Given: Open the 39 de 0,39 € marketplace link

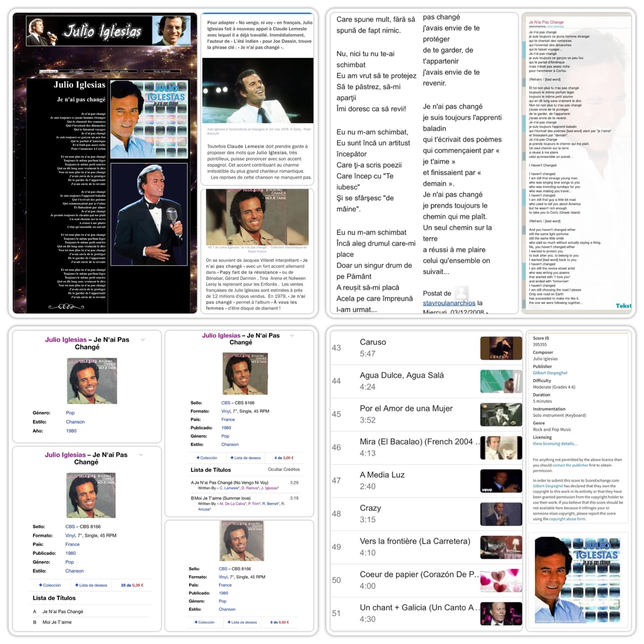Looking at the screenshot, I should (132, 585).
